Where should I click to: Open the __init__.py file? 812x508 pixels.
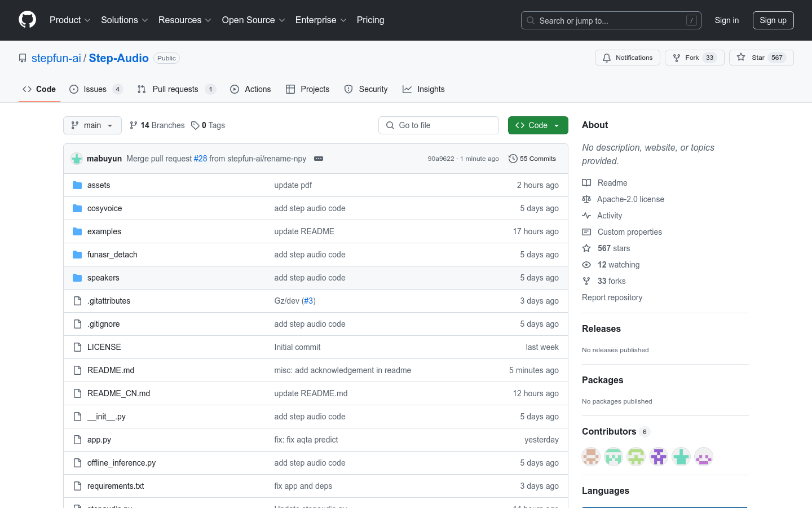pyautogui.click(x=107, y=417)
